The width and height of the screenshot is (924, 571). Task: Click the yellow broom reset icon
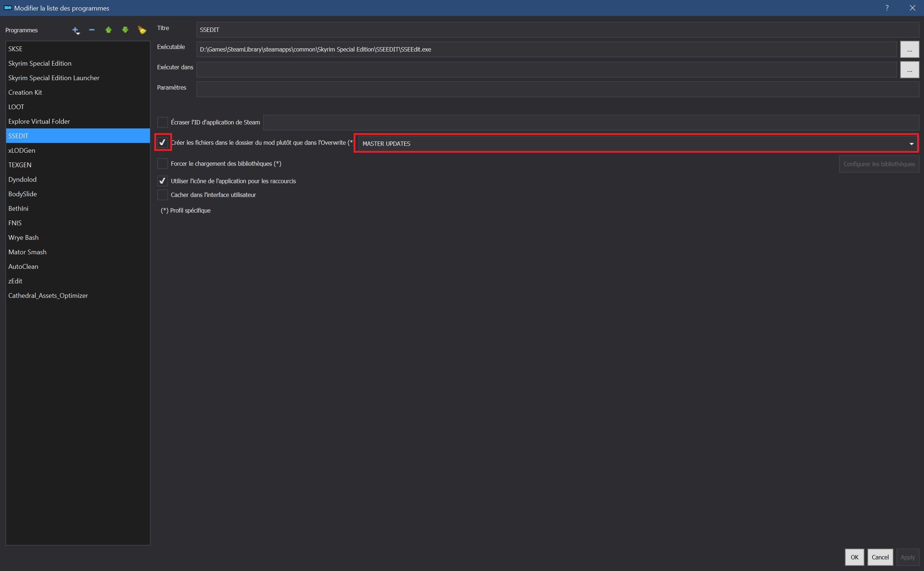pyautogui.click(x=142, y=30)
